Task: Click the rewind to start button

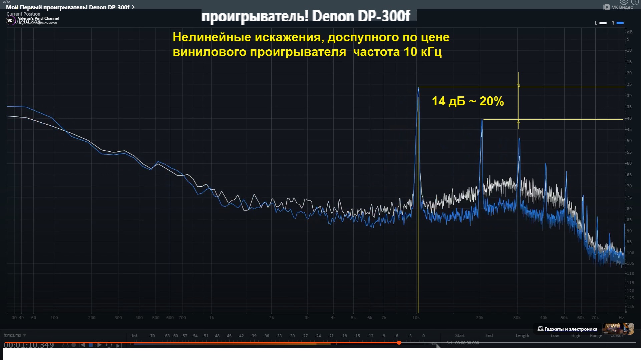Action: click(x=82, y=345)
